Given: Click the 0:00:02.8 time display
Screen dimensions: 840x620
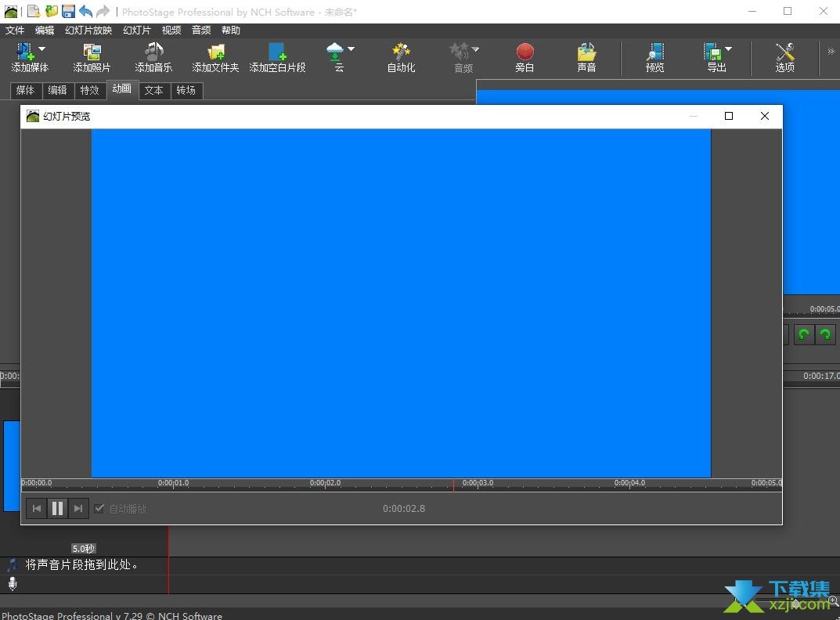Looking at the screenshot, I should [x=404, y=509].
